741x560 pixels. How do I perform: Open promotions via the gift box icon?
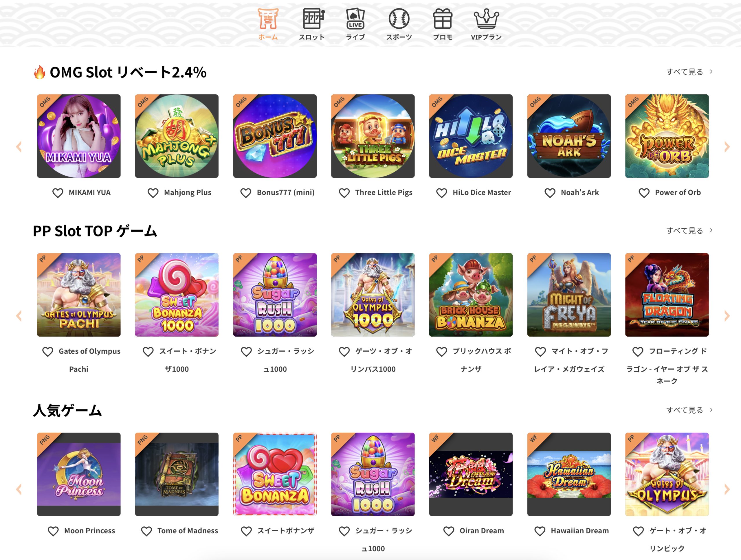point(443,19)
